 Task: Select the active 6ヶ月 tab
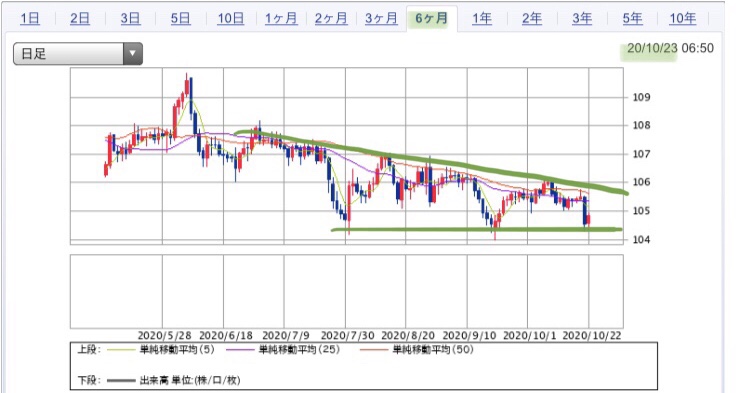(x=432, y=18)
